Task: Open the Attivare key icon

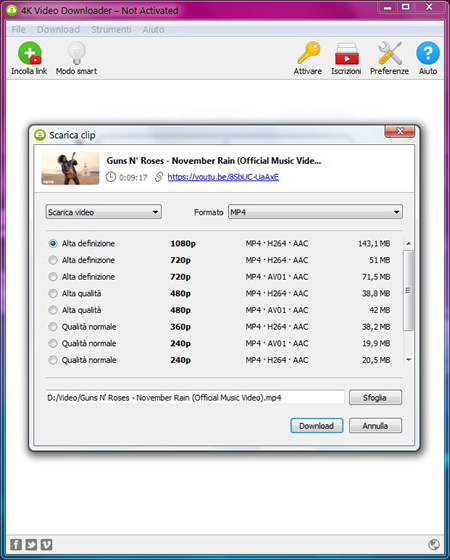Action: click(308, 53)
